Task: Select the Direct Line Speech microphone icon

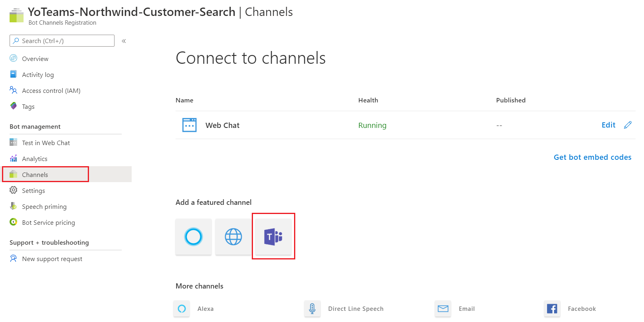Action: click(x=312, y=309)
